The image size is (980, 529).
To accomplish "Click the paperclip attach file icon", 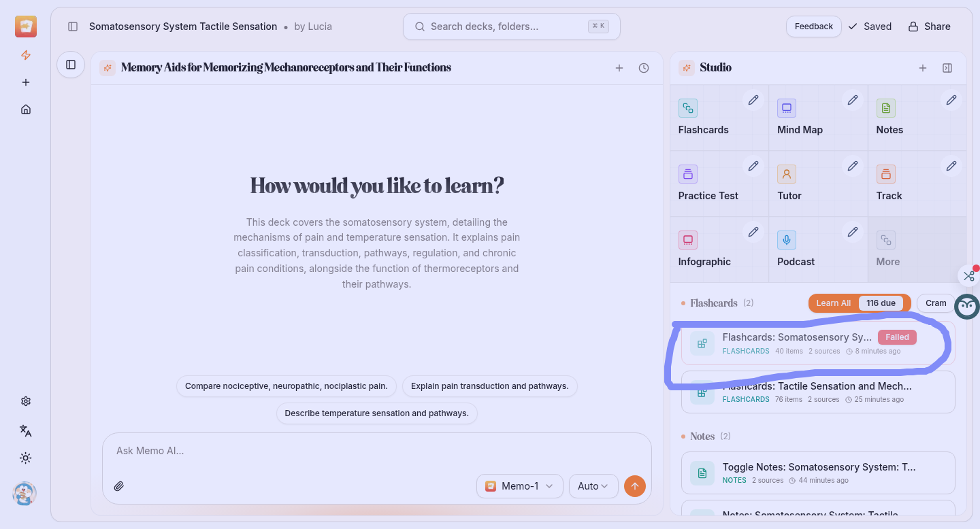I will tap(119, 486).
